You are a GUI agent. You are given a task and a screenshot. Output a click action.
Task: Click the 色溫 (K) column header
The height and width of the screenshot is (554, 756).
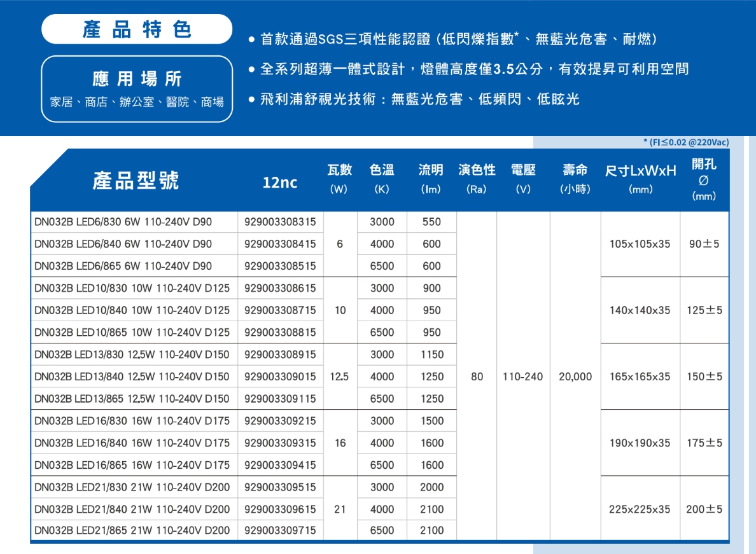click(382, 179)
